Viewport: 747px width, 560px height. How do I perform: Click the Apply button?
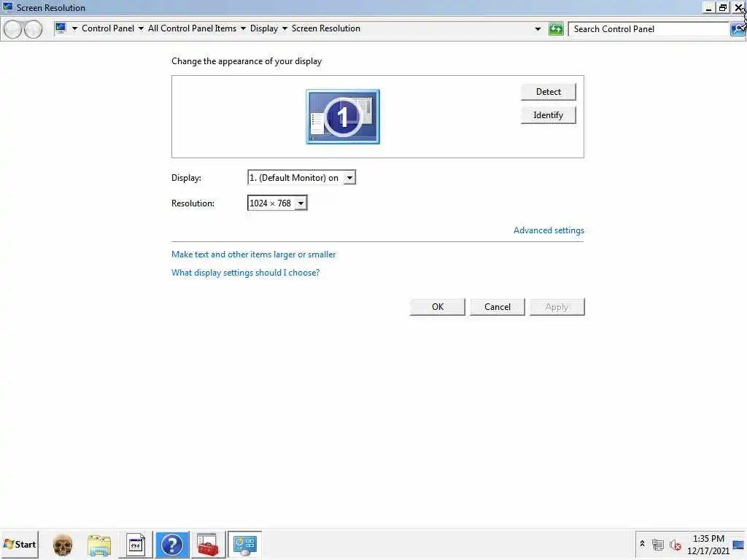[557, 307]
